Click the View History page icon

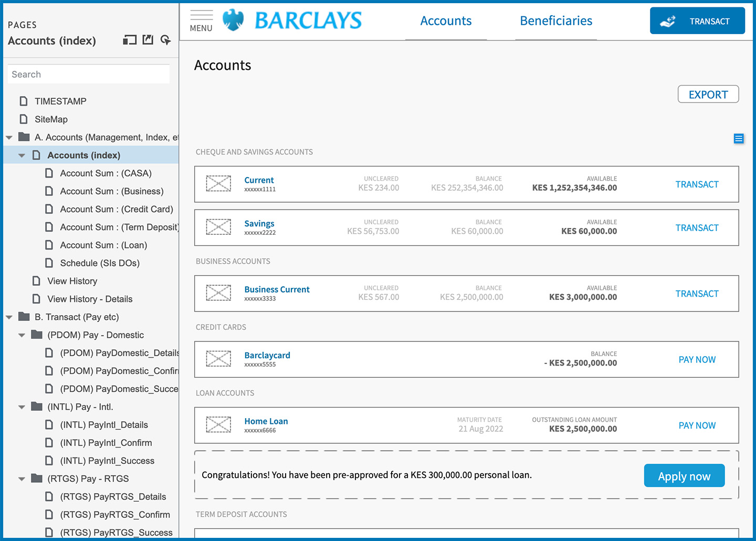click(36, 281)
